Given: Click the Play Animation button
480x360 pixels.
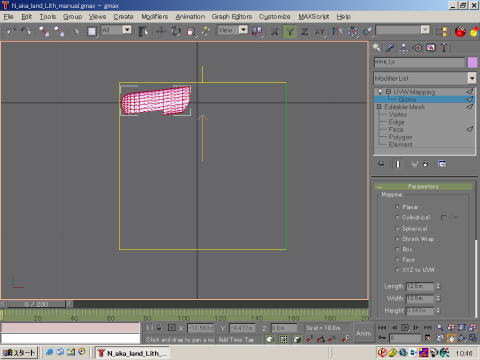Looking at the screenshot, I should pyautogui.click(x=405, y=327).
